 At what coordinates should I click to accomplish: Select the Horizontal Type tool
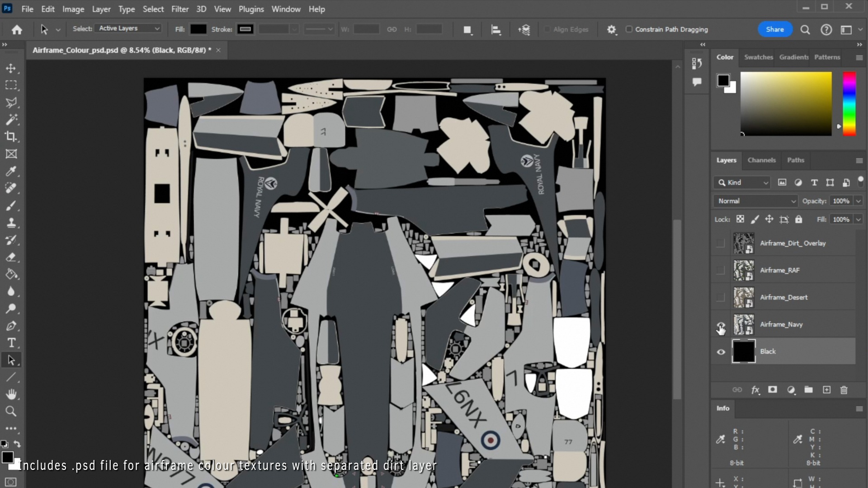(x=11, y=343)
